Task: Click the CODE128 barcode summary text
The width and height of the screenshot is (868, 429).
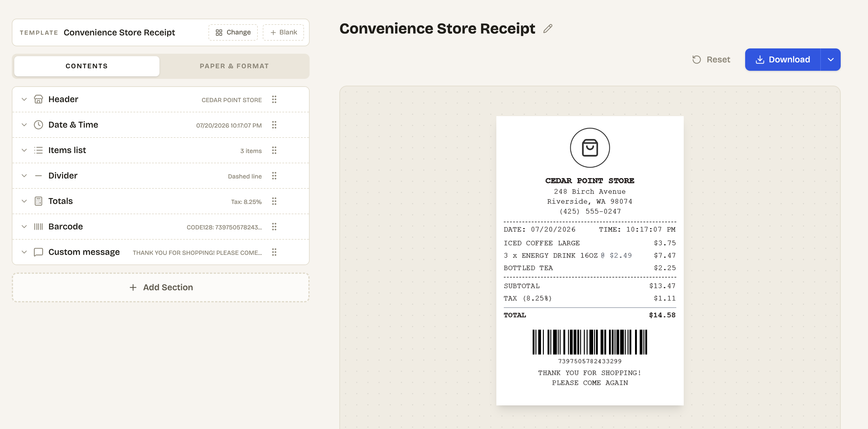Action: [x=224, y=227]
